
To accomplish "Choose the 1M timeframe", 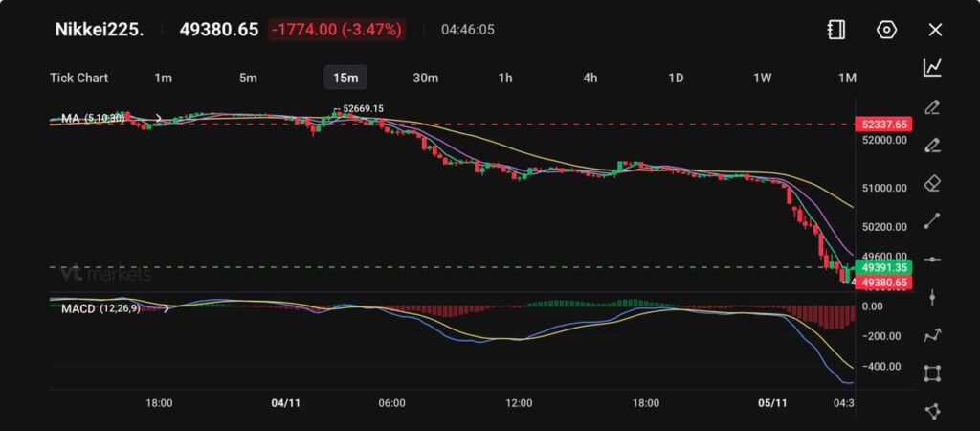I will [846, 78].
